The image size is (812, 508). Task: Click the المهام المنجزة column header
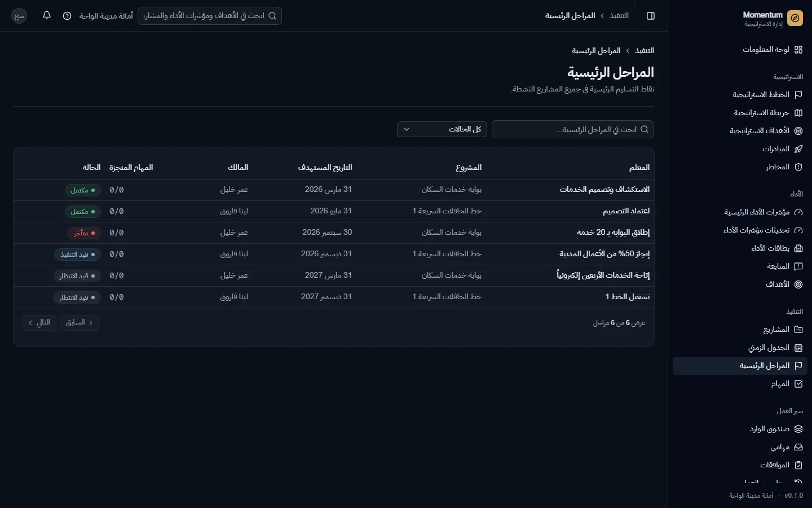click(x=131, y=168)
